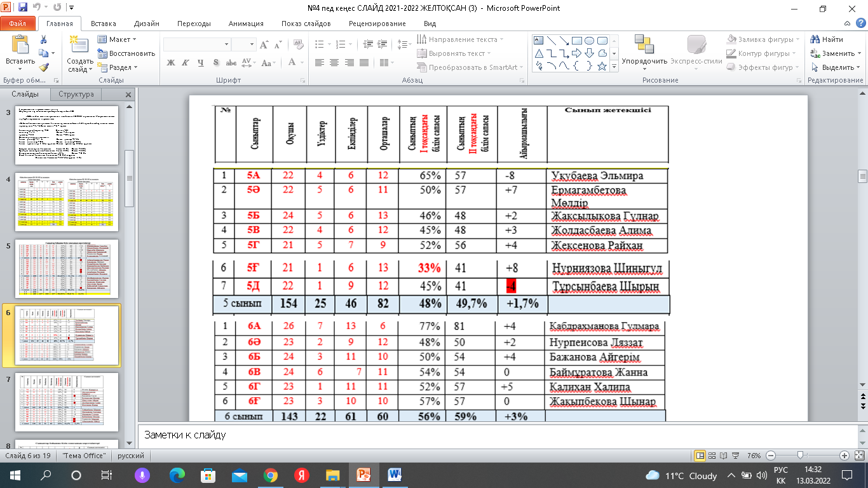
Task: Toggle bold (Ж) formatting
Action: coord(170,62)
